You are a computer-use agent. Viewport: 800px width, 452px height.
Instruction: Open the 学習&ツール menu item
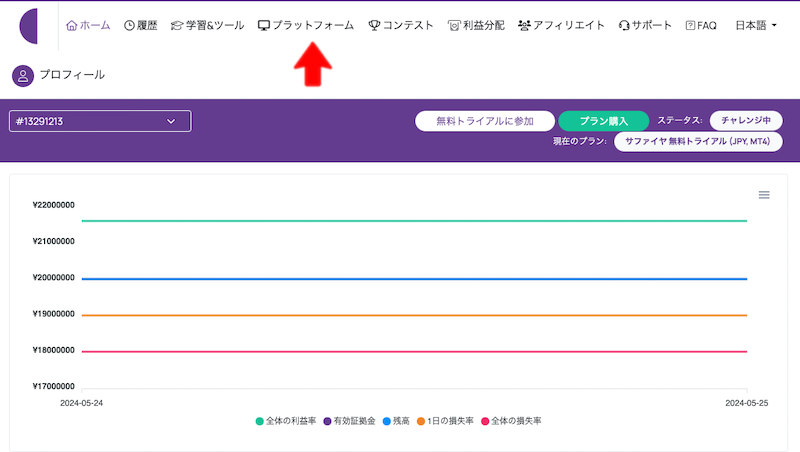pyautogui.click(x=207, y=26)
